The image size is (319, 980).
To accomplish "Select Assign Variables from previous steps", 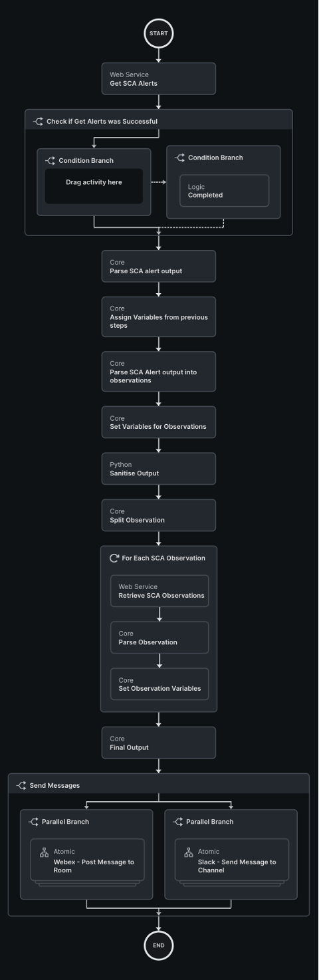I will pyautogui.click(x=159, y=317).
